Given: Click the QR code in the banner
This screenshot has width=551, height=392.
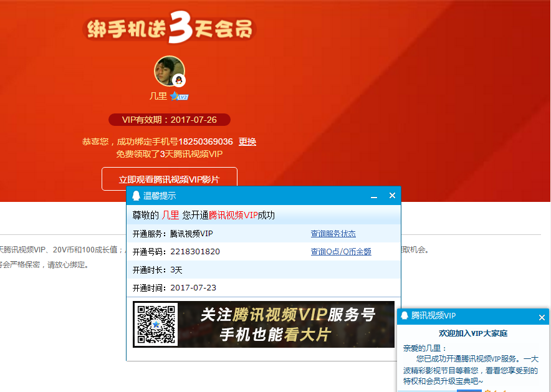Looking at the screenshot, I should (156, 324).
